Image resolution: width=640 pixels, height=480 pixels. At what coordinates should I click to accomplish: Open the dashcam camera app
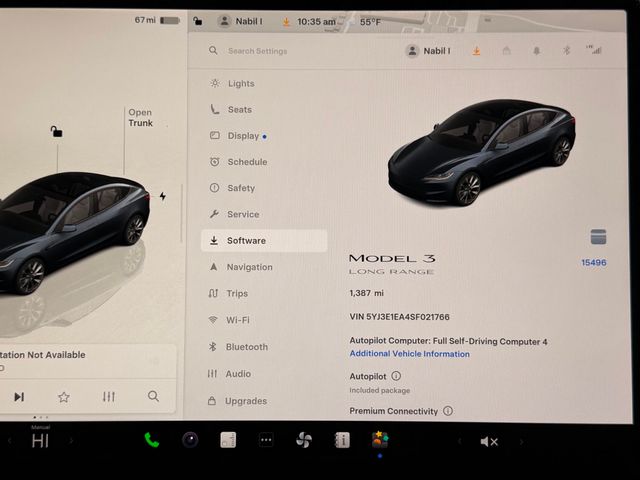coord(190,440)
